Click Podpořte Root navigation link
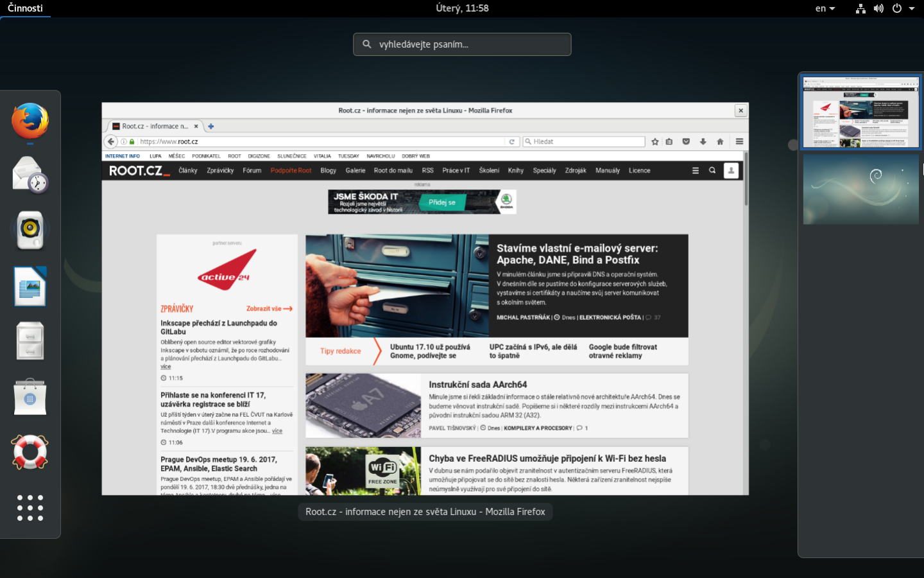This screenshot has width=924, height=578. [291, 171]
